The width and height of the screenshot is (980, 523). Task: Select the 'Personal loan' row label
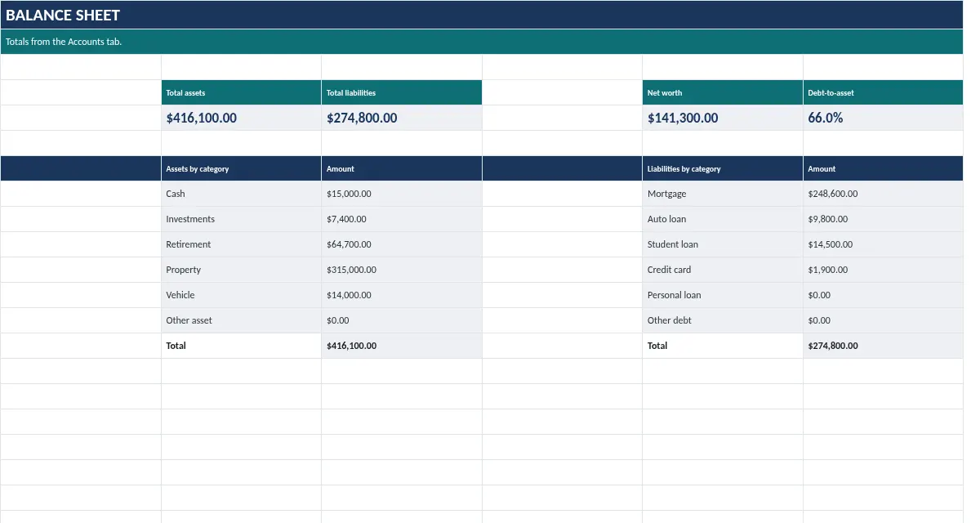tap(723, 295)
